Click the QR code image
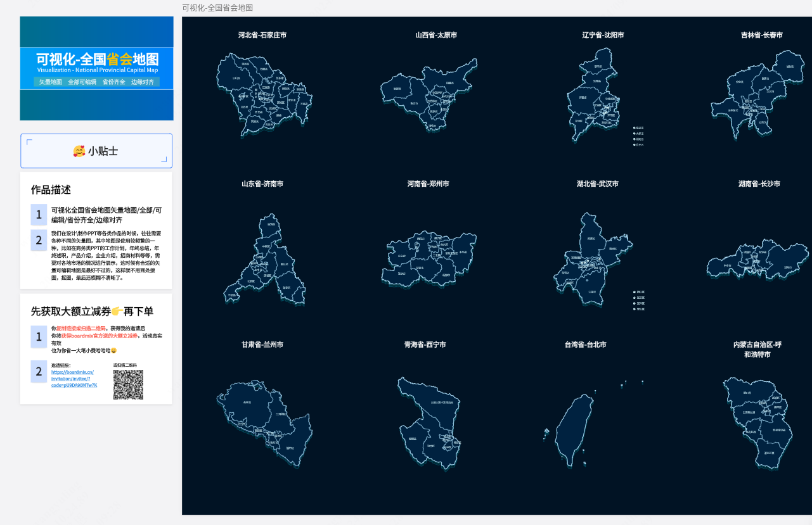812x525 pixels. tap(128, 384)
